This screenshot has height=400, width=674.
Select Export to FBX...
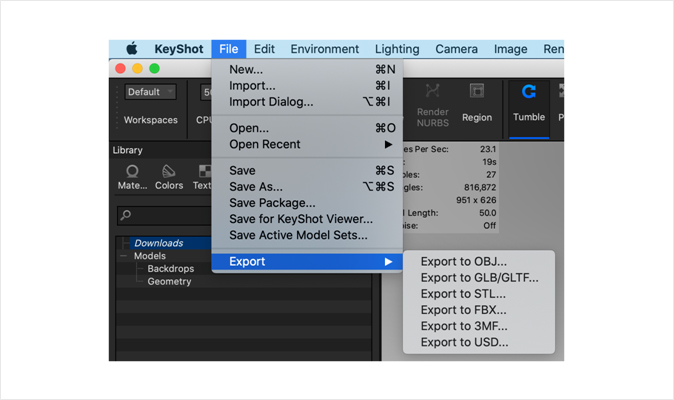pos(479,310)
